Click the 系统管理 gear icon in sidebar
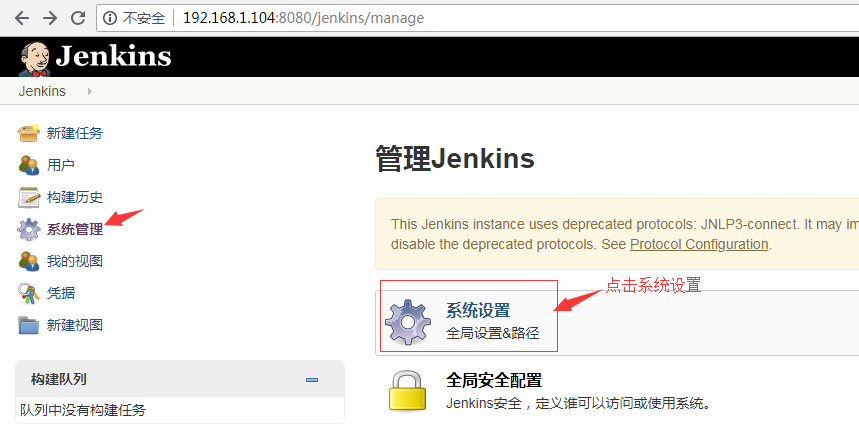The height and width of the screenshot is (435, 859). click(x=29, y=229)
